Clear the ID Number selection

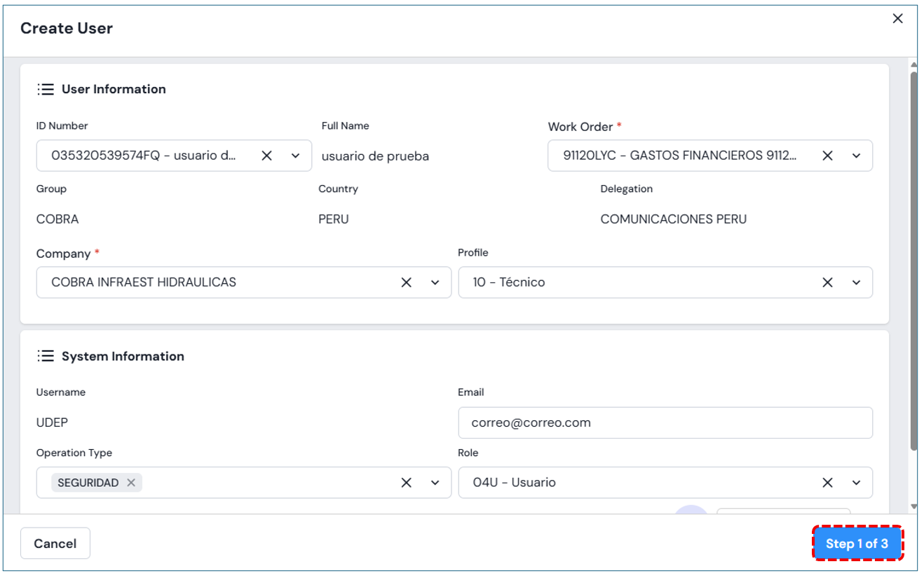coord(266,156)
